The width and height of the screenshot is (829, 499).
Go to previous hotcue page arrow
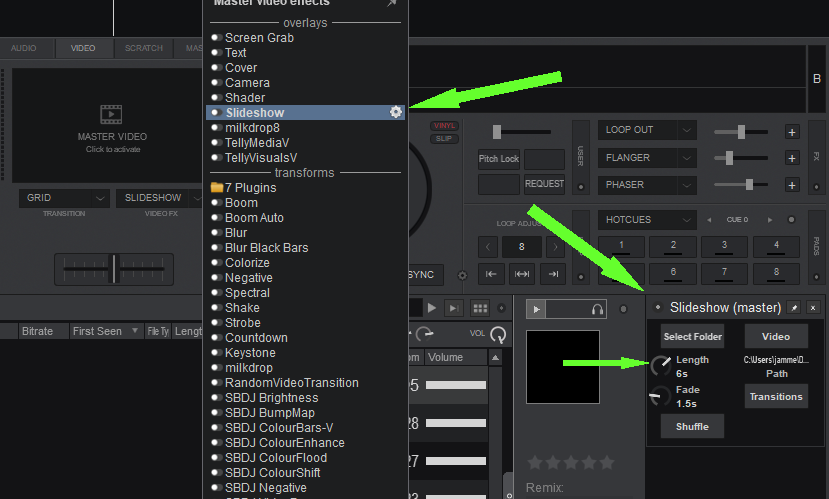point(709,220)
